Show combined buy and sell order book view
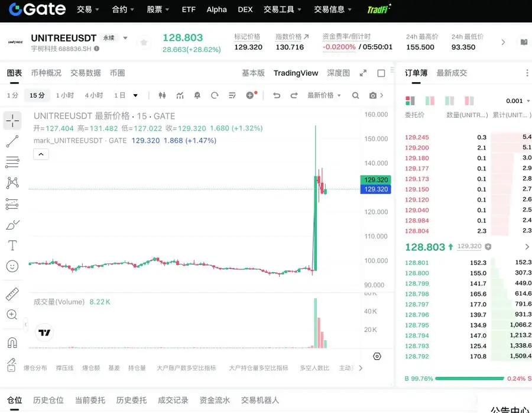The width and height of the screenshot is (532, 413). 410,101
